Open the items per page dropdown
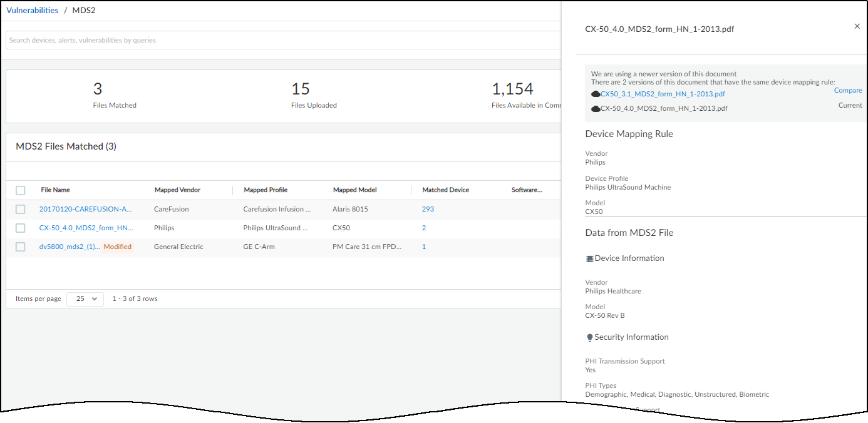Viewport: 868px width, 423px height. click(86, 299)
